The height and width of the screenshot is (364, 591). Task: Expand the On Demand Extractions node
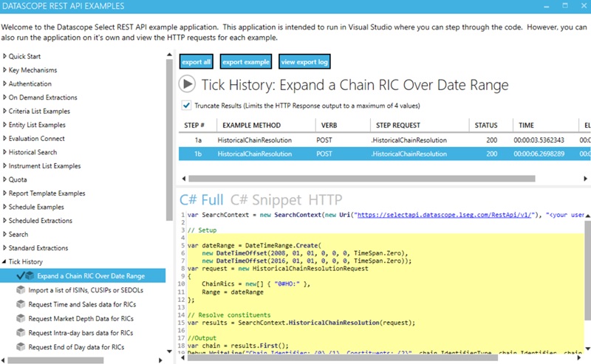[x=4, y=97]
